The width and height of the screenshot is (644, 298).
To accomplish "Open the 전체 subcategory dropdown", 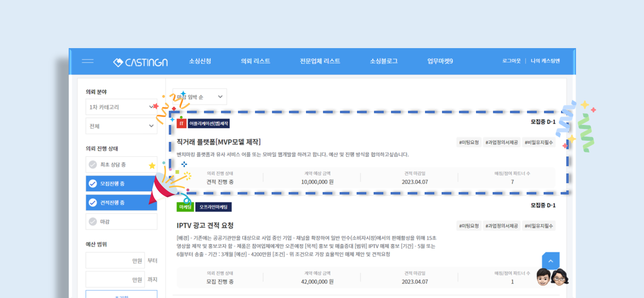I will pyautogui.click(x=121, y=126).
